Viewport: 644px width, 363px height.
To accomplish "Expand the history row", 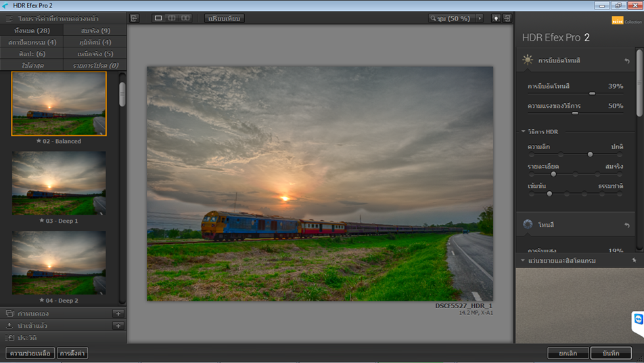I will tap(64, 337).
